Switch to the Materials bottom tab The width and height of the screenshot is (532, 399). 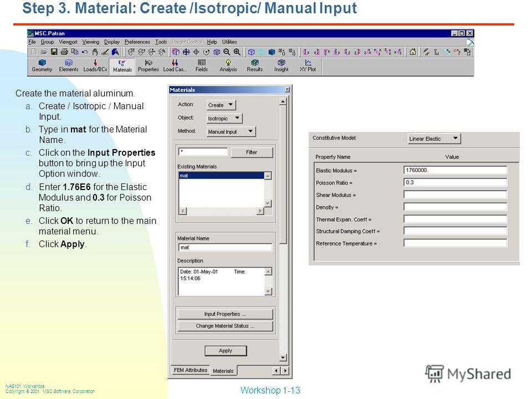(223, 371)
